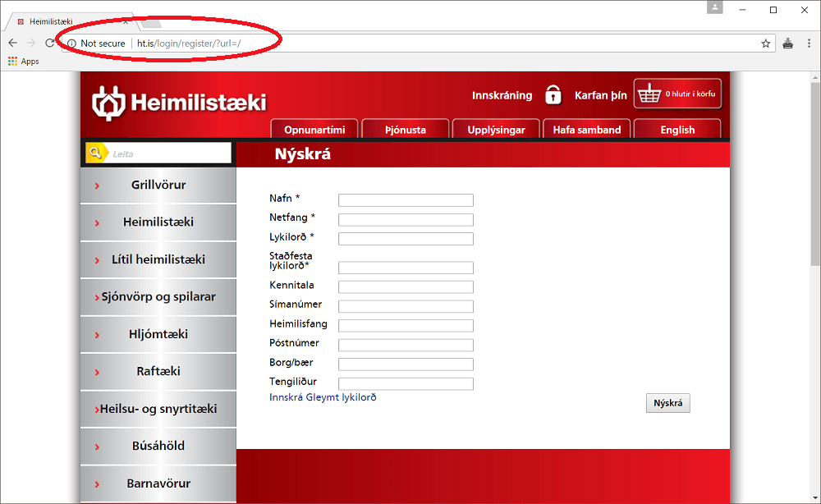The width and height of the screenshot is (821, 504).
Task: Click the Chrome profile avatar icon
Action: click(x=715, y=7)
